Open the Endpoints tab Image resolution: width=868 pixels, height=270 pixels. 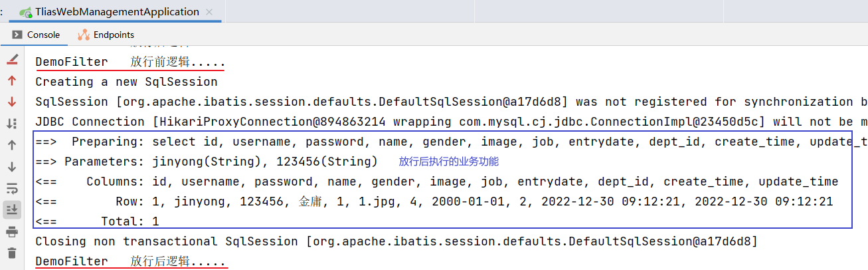[106, 35]
